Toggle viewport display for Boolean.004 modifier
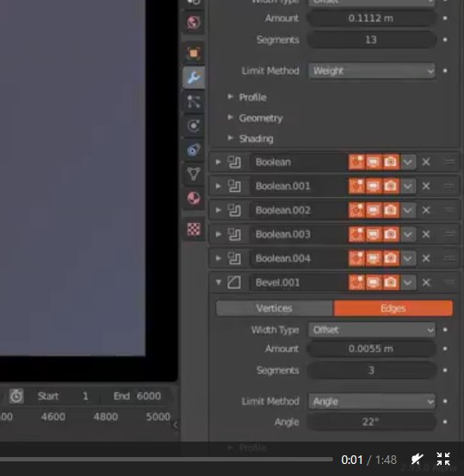464x476 pixels. 374,258
